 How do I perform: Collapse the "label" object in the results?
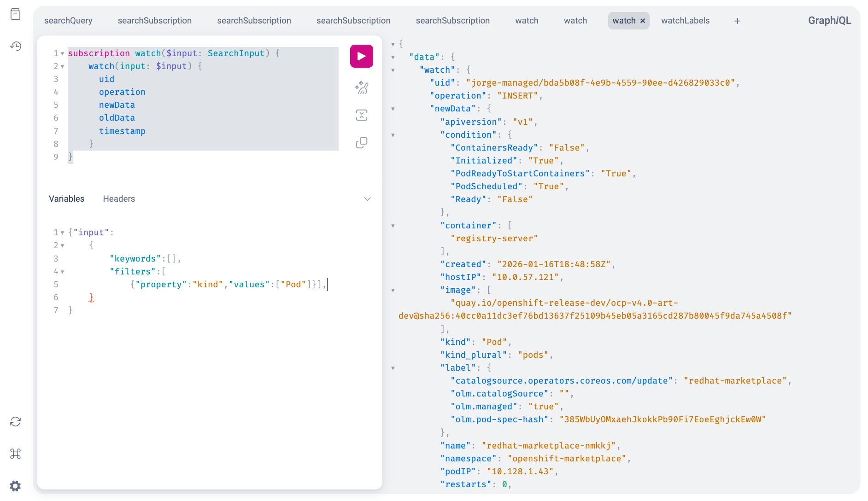coord(393,368)
